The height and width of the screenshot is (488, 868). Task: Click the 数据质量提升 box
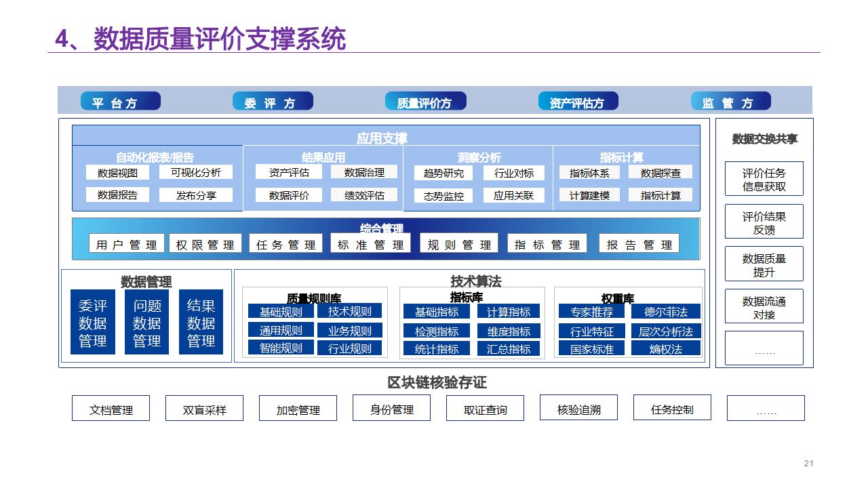tap(764, 264)
